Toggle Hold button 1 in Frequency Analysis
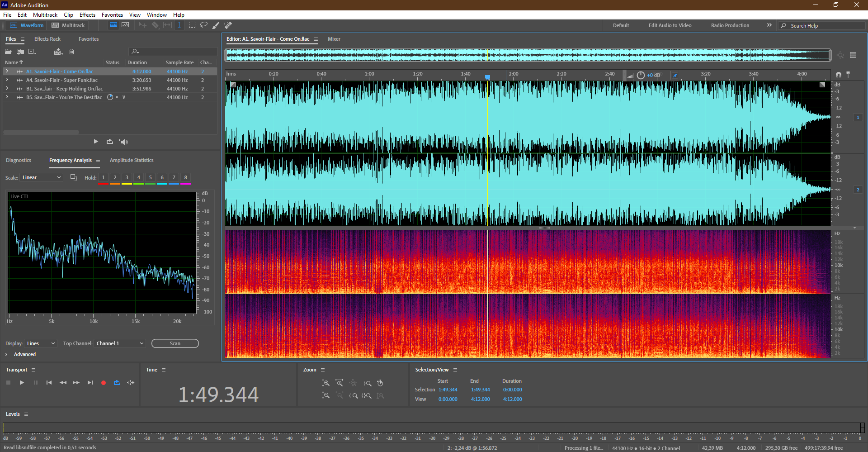Image resolution: width=868 pixels, height=452 pixels. pos(104,177)
